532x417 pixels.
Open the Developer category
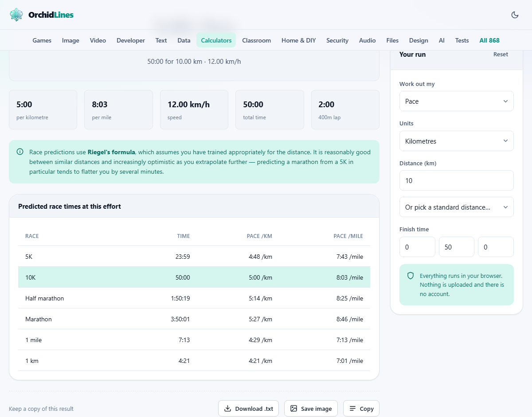click(131, 40)
